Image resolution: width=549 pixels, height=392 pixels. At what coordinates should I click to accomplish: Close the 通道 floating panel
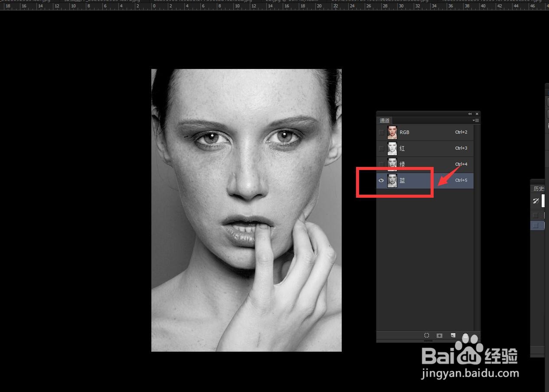point(477,114)
